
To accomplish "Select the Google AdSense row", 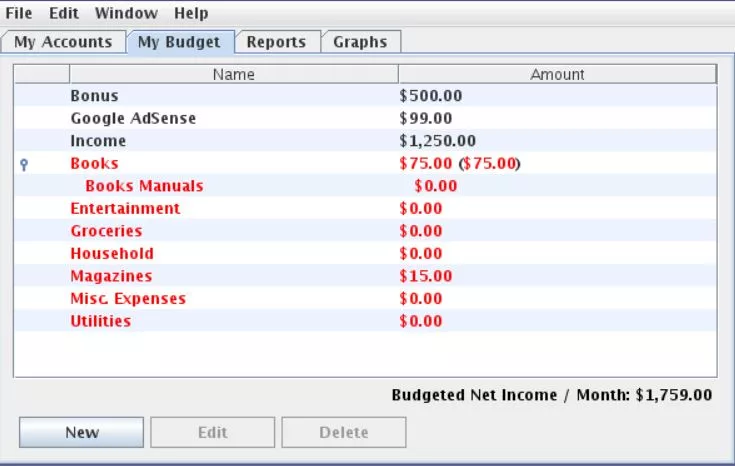I will coord(366,118).
